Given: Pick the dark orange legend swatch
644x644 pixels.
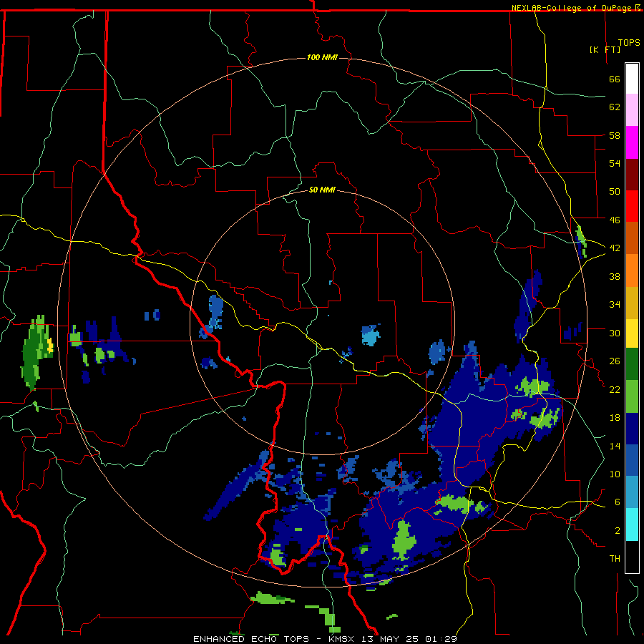Looking at the screenshot, I should pyautogui.click(x=632, y=238).
